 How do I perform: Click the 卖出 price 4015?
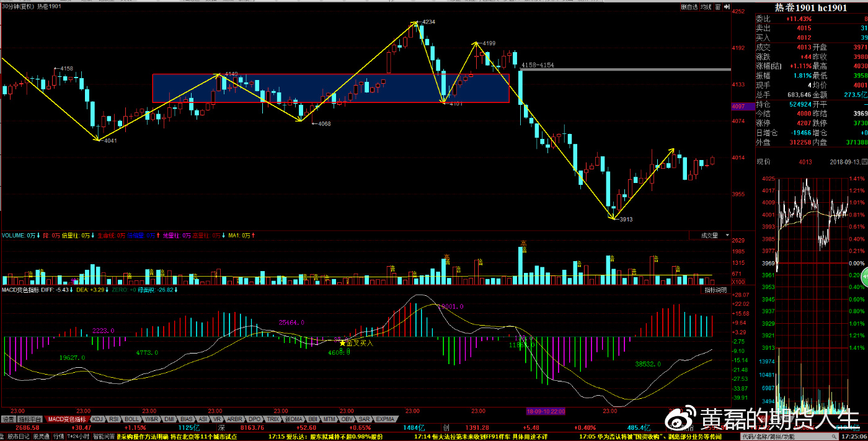(804, 29)
